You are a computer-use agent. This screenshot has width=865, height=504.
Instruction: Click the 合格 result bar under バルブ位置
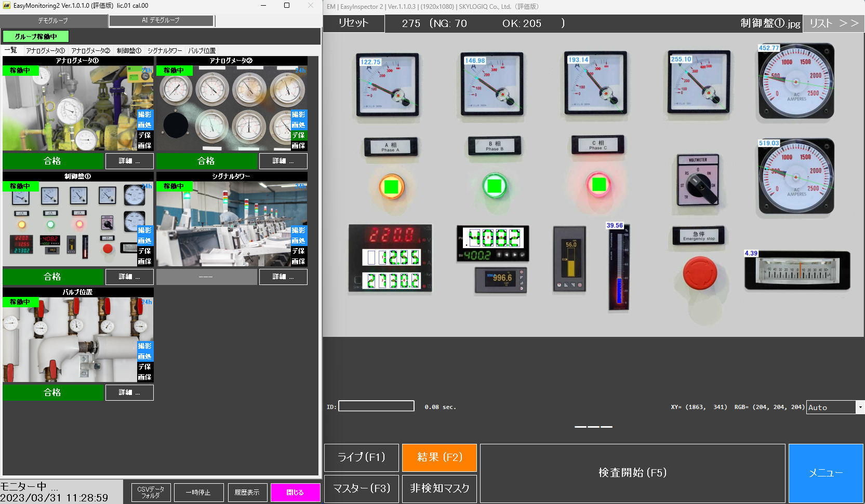(x=53, y=392)
